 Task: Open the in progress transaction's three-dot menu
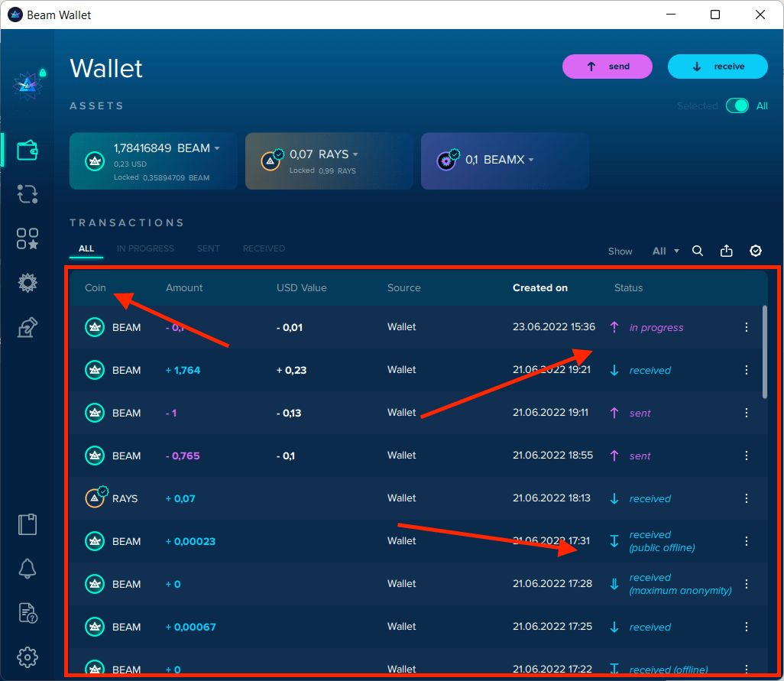(x=747, y=327)
